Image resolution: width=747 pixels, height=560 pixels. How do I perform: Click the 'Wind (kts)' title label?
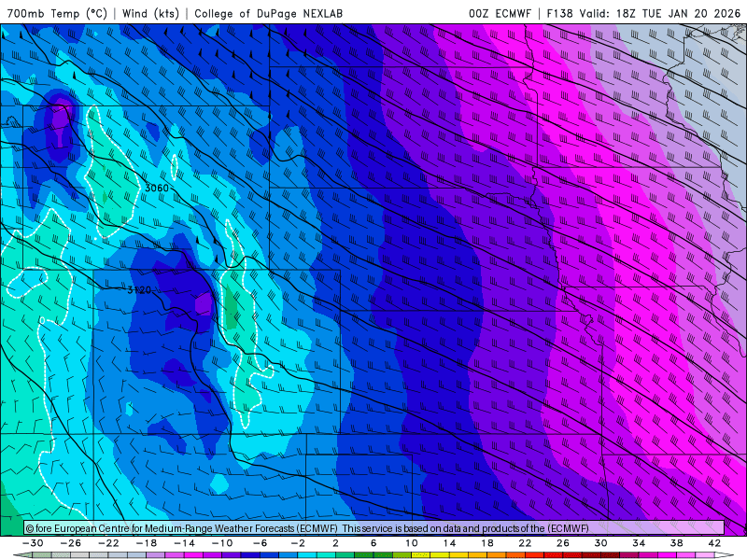pos(150,13)
